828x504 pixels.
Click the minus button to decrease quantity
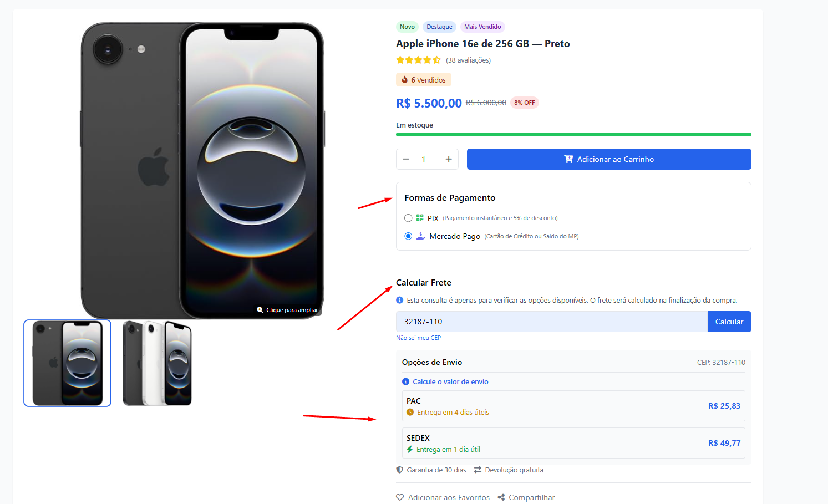click(x=405, y=159)
